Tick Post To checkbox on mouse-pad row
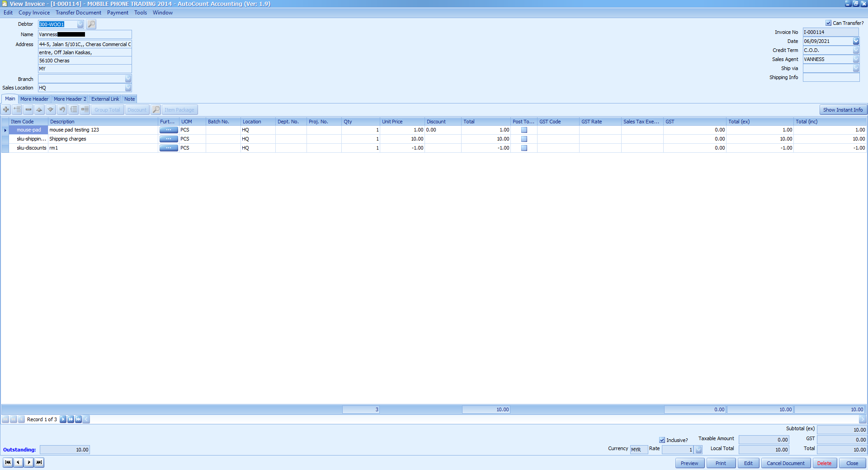The image size is (868, 470). point(524,130)
